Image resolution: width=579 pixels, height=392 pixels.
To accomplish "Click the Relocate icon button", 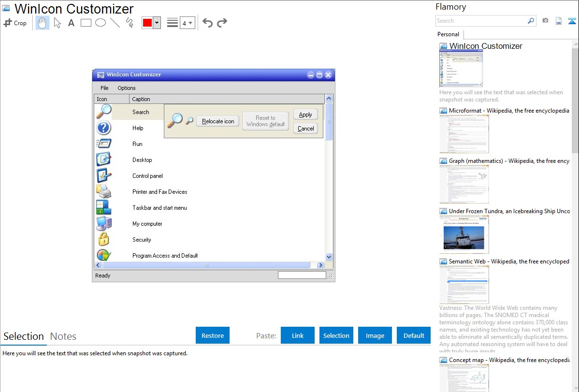I will [x=218, y=121].
